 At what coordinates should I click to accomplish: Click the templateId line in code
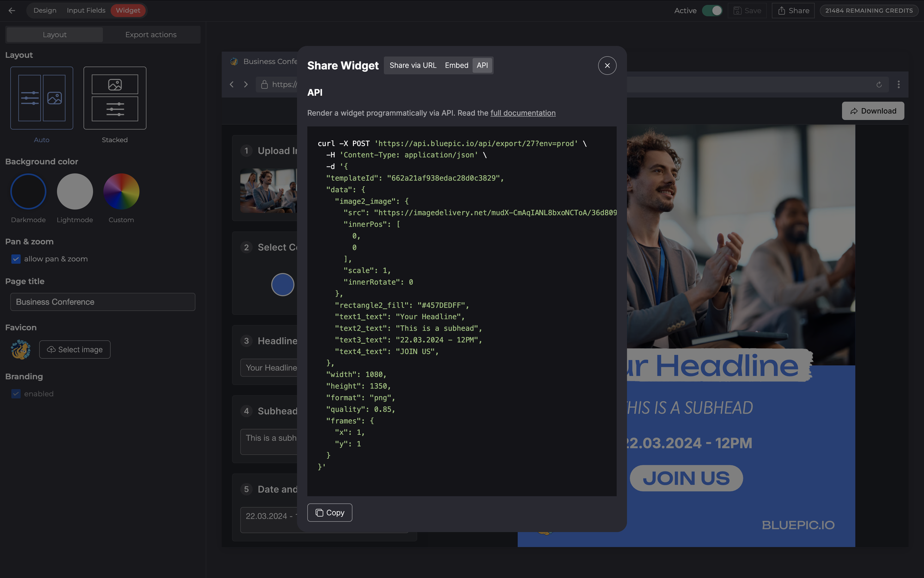point(415,178)
